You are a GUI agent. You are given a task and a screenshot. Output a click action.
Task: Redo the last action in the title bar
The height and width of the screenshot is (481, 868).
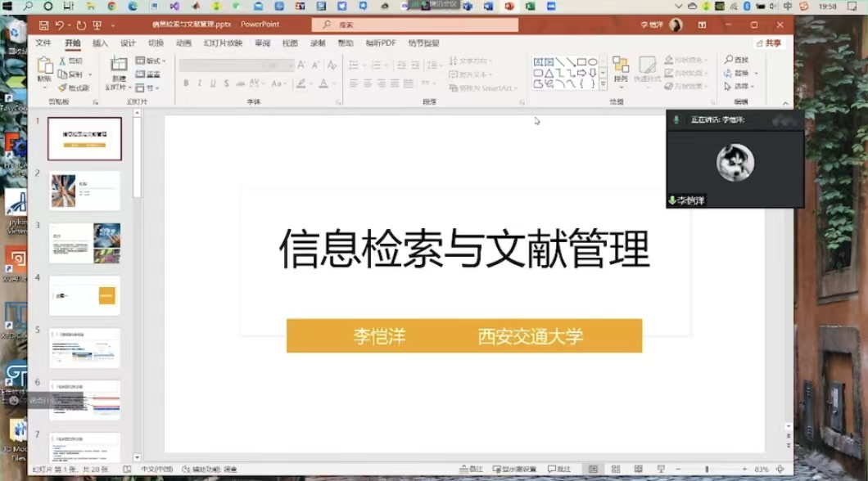(81, 25)
